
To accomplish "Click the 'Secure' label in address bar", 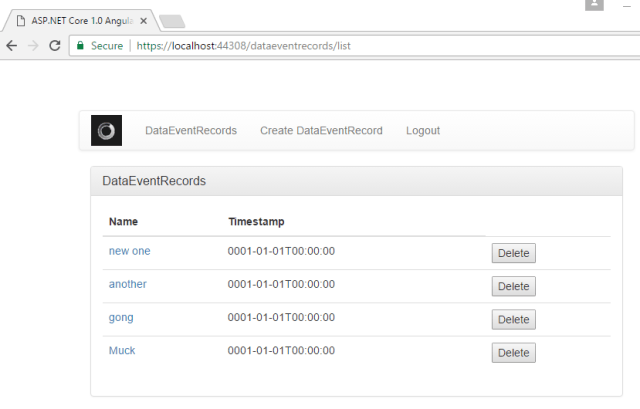I will pos(107,46).
